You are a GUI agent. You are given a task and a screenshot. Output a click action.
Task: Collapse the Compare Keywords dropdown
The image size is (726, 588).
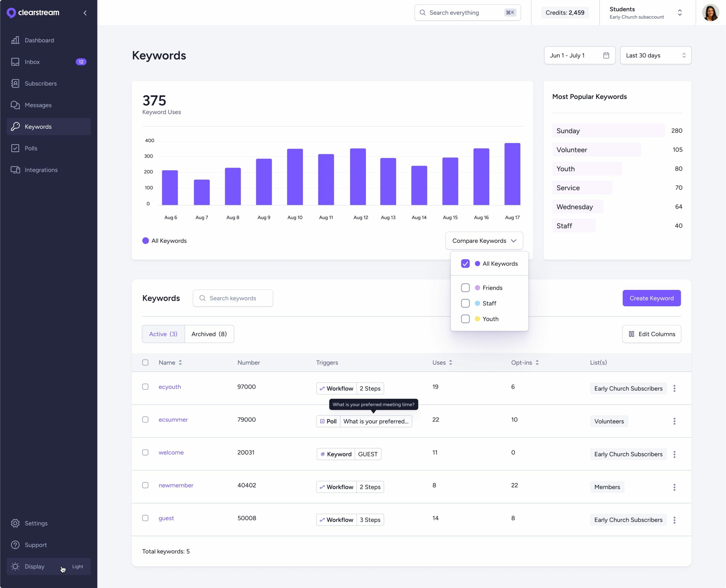point(484,241)
